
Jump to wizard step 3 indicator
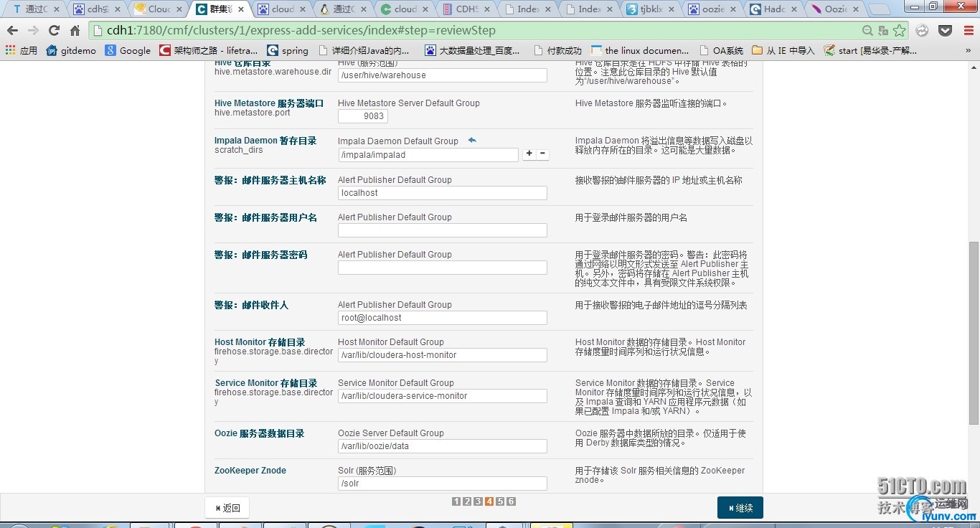tap(478, 501)
